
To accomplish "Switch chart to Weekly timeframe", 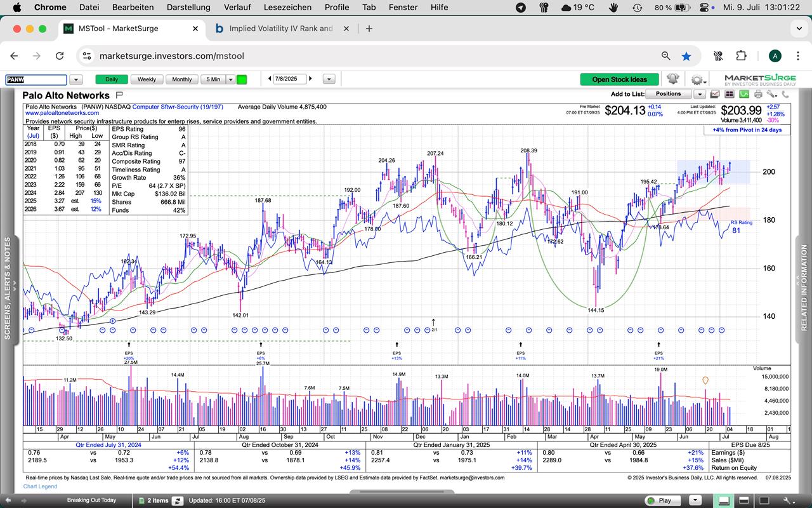I will [x=147, y=79].
